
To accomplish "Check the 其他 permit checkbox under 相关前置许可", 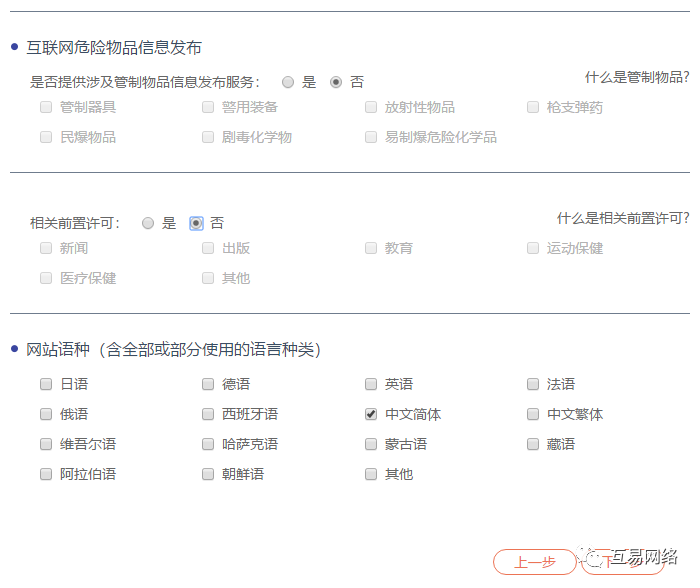I will click(x=208, y=278).
